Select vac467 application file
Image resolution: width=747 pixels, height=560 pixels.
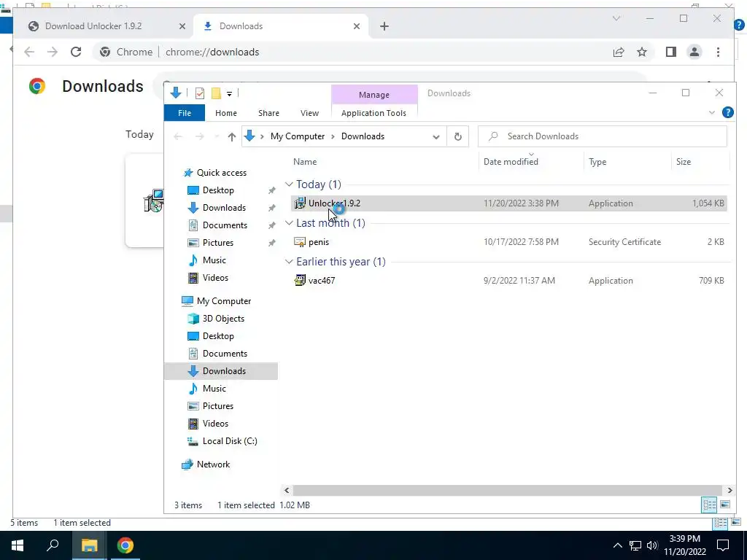point(508,281)
